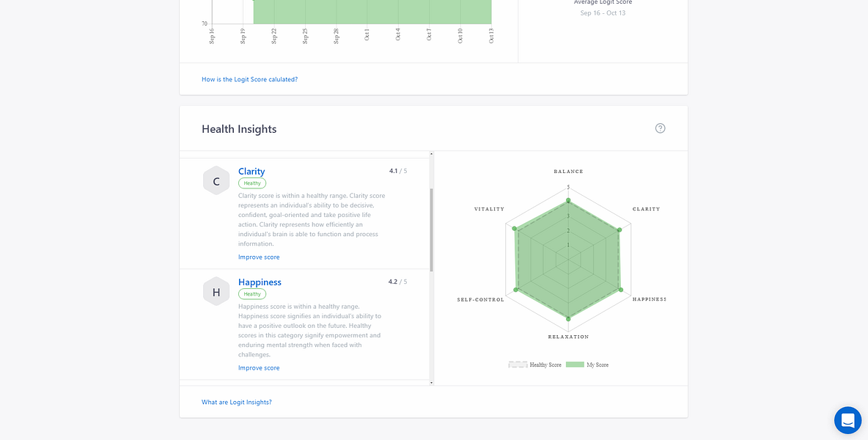868x440 pixels.
Task: Click the Clarity Healthy status badge
Action: [252, 183]
